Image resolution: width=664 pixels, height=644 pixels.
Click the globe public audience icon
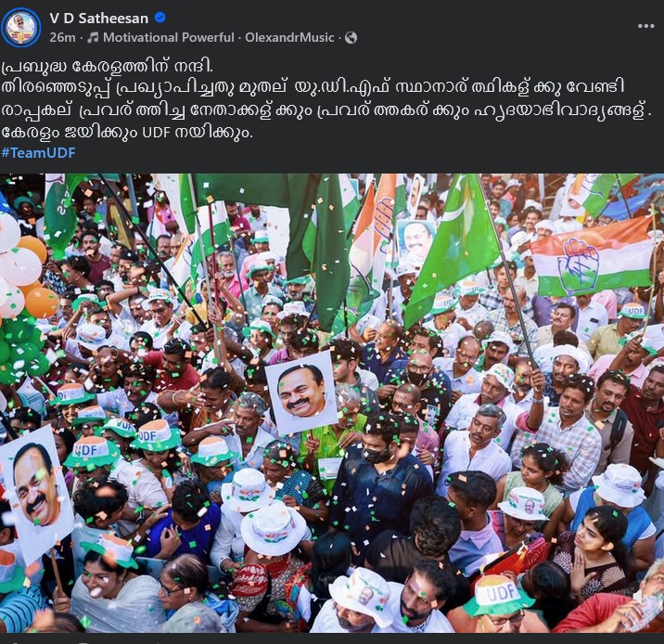click(351, 38)
